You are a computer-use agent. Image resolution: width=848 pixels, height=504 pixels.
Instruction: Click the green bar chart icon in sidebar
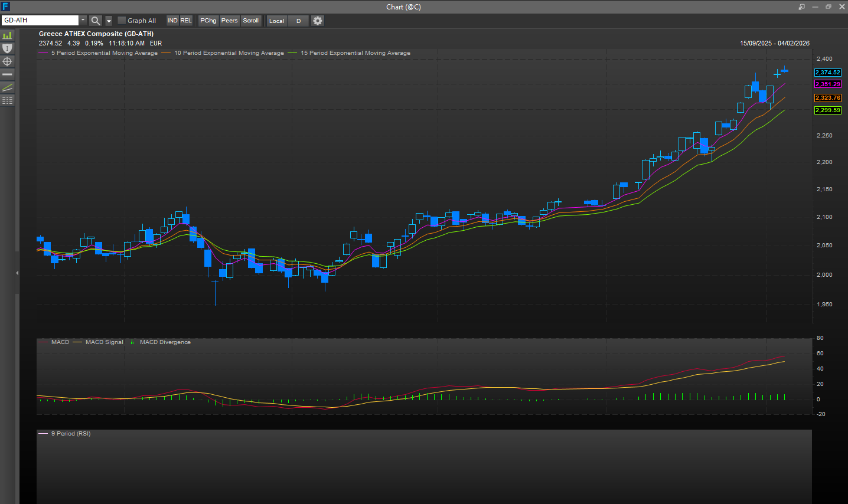pos(7,35)
